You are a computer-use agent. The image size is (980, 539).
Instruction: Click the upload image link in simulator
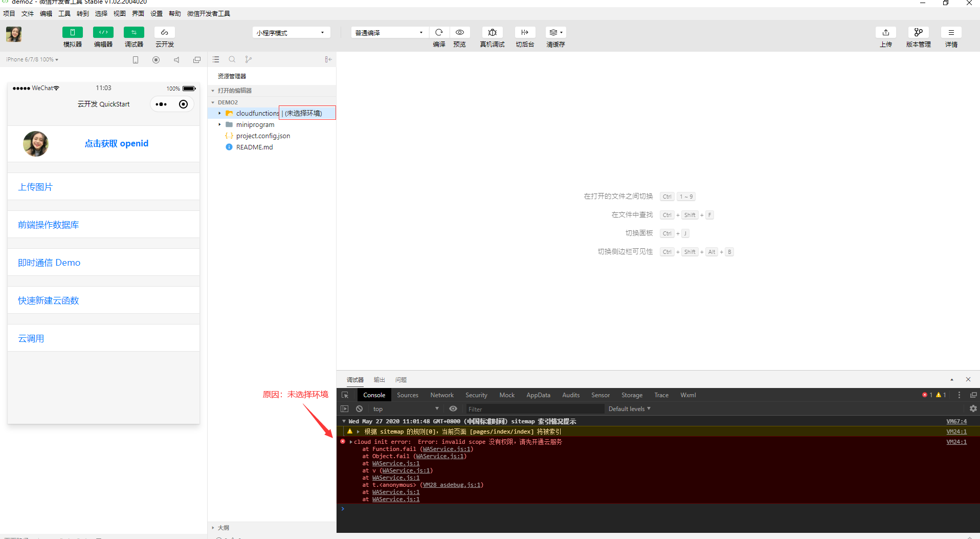click(x=35, y=187)
